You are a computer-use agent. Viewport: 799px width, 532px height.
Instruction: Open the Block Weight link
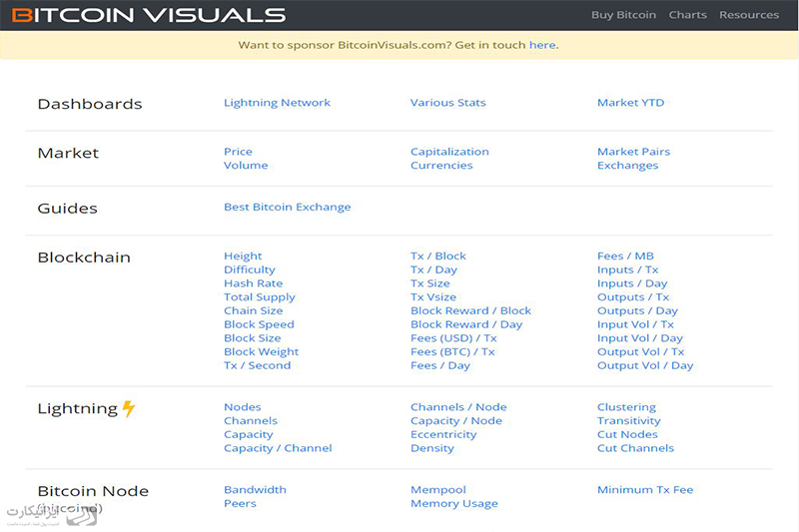[261, 352]
